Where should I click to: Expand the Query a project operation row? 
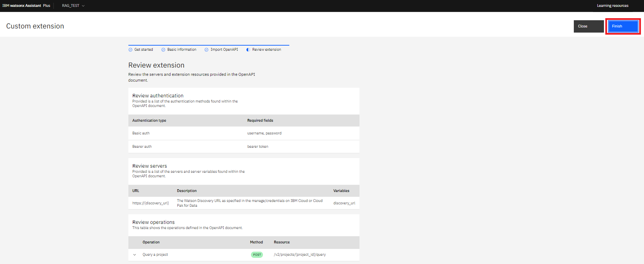(x=135, y=255)
